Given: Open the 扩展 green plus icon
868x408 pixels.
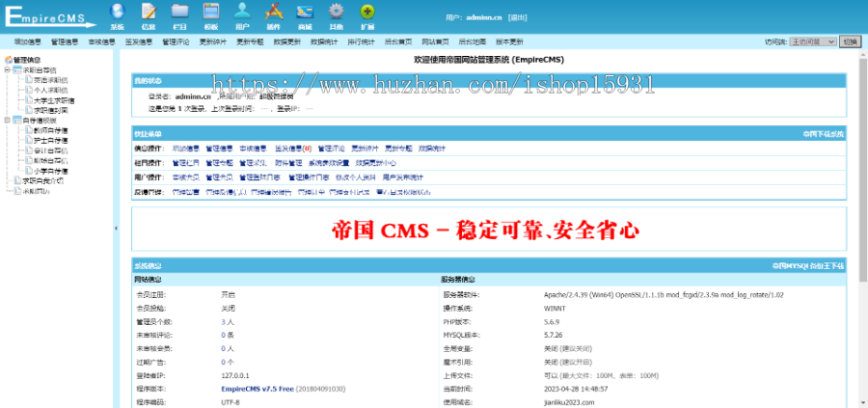Looking at the screenshot, I should coord(367,16).
